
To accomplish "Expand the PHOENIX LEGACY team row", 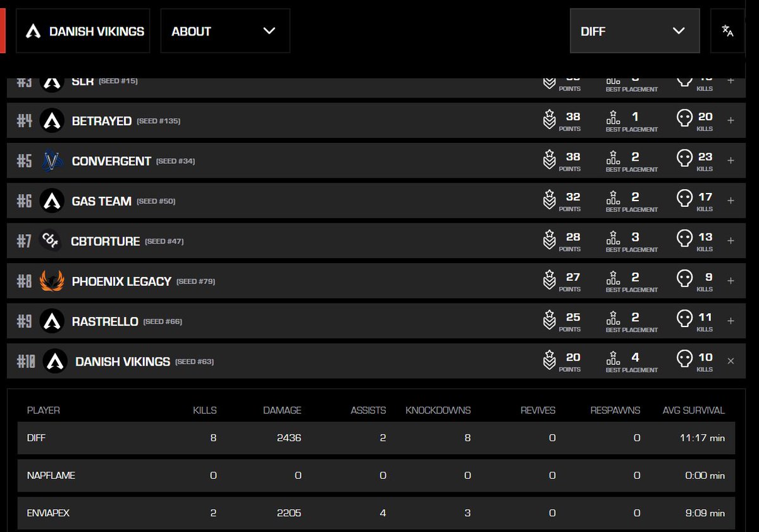I will 731,281.
